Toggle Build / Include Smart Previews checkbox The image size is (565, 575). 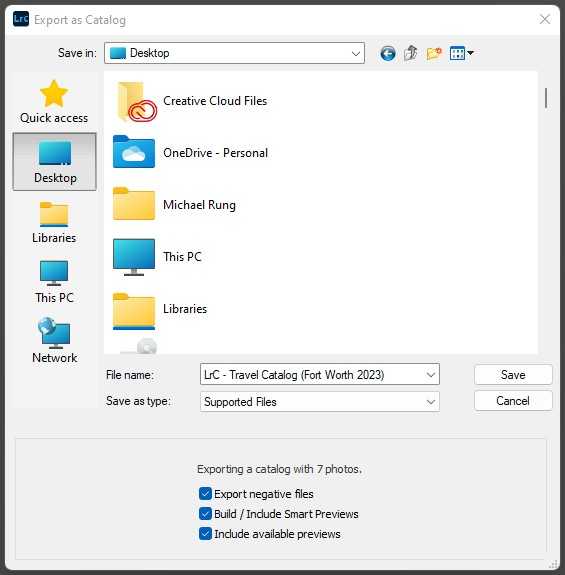[205, 514]
